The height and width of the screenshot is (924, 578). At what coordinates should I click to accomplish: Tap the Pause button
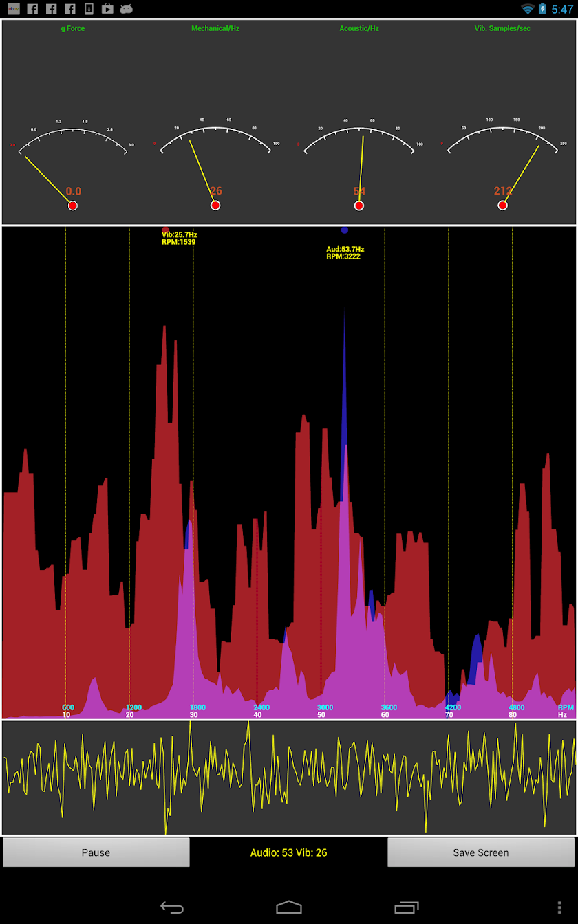click(96, 852)
